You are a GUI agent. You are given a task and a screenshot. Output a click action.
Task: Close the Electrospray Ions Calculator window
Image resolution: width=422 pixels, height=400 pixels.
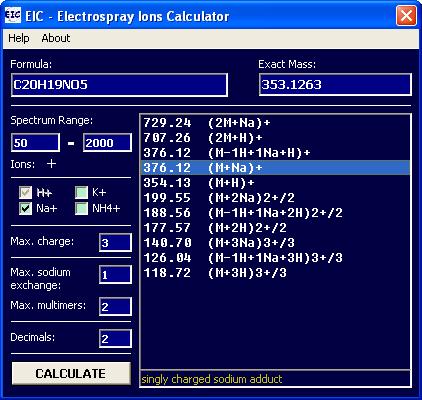coord(406,15)
